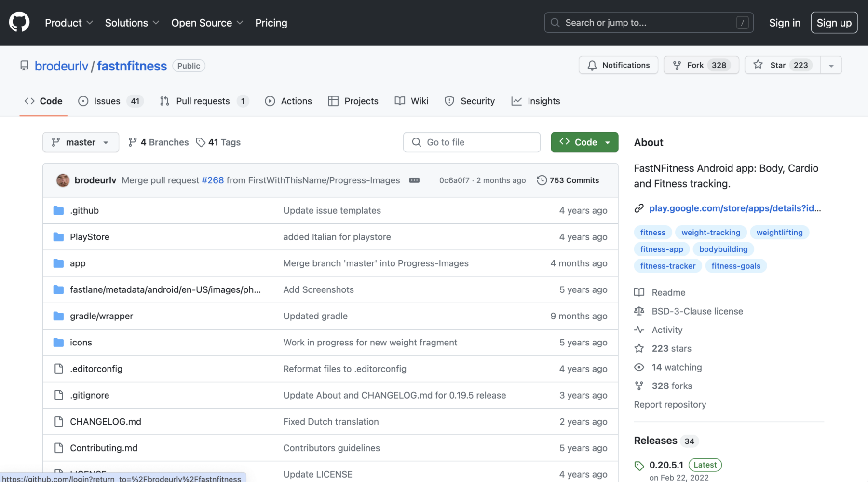Click the brodeurlv avatar image
Screen dimensions: 868x482
(x=63, y=180)
